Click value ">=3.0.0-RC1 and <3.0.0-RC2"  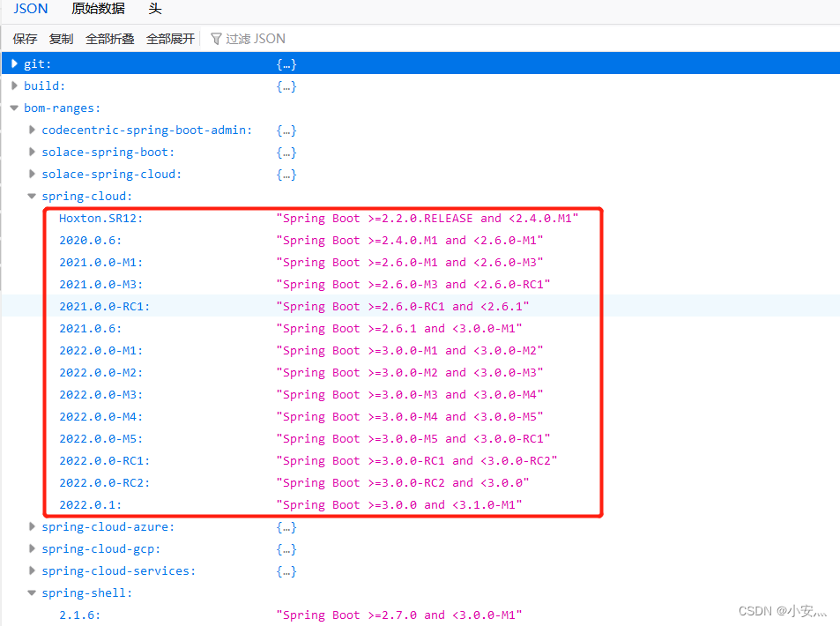click(417, 461)
